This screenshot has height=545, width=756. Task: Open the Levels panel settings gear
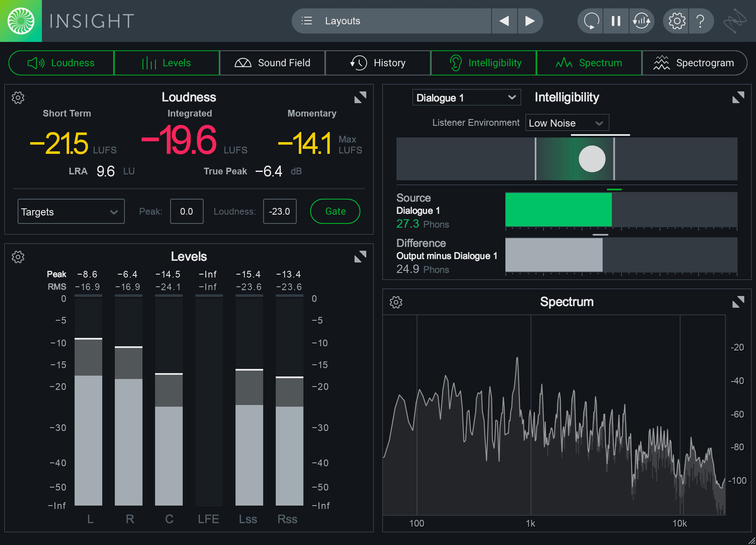pos(18,257)
